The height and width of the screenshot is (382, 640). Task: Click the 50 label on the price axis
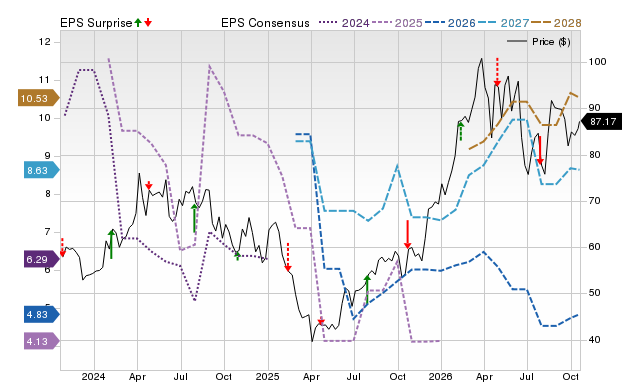[x=594, y=293]
